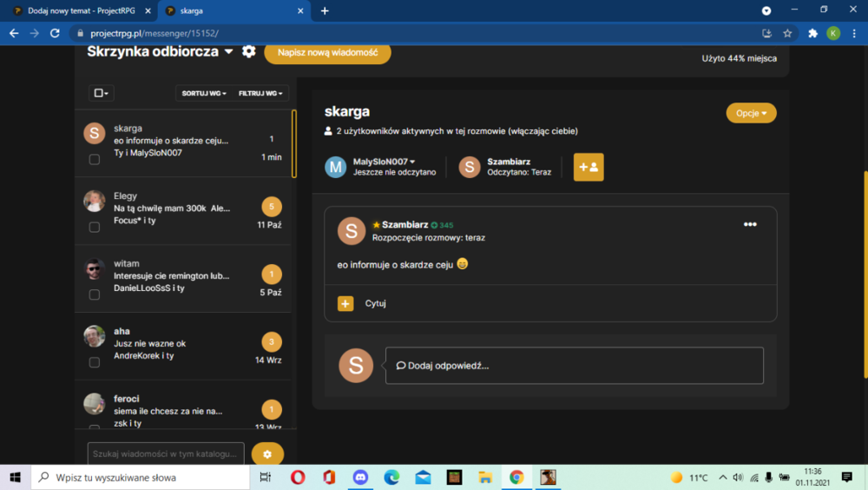This screenshot has height=490, width=868.
Task: Open Chrome three-dot menu
Action: pyautogui.click(x=854, y=33)
